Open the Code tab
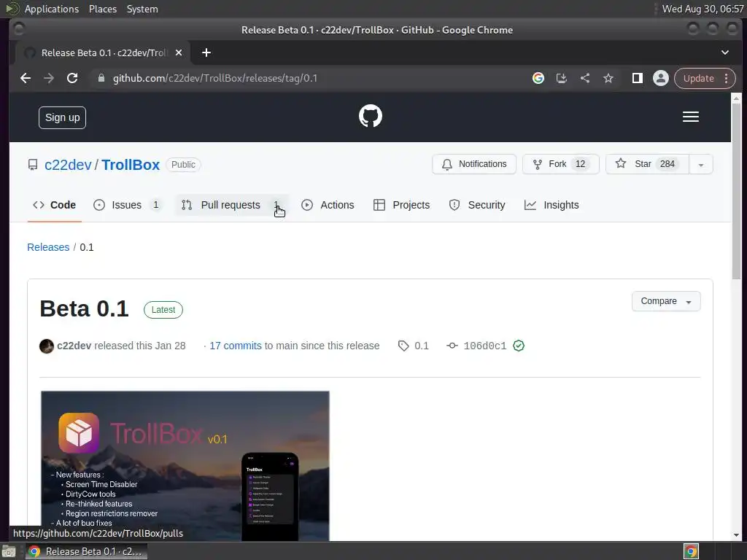The height and width of the screenshot is (560, 747). point(54,205)
